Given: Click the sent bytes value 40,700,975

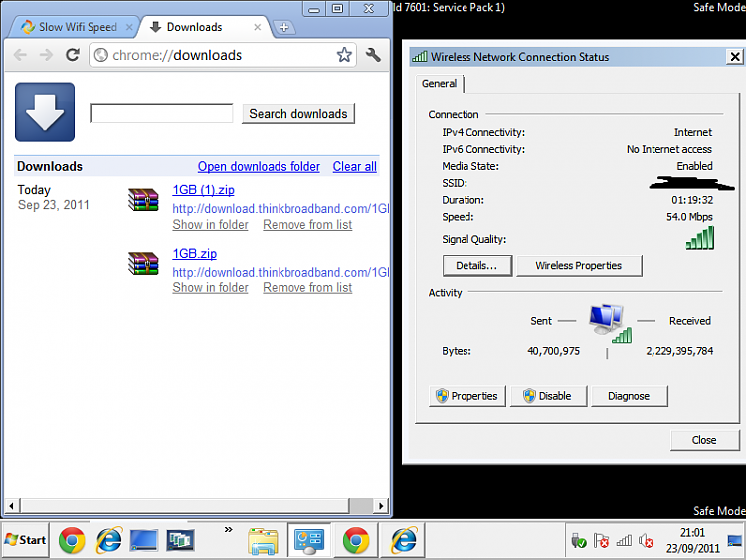Looking at the screenshot, I should (x=554, y=351).
